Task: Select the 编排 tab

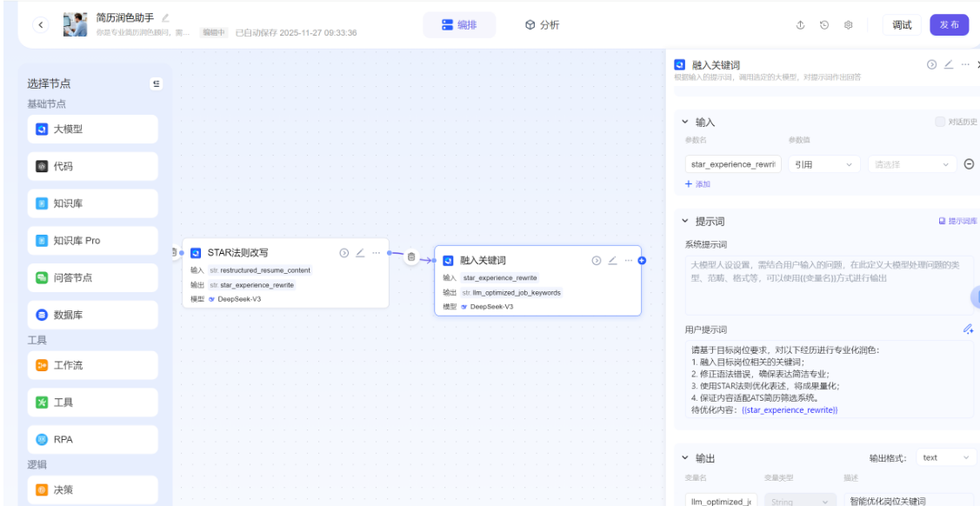Action: click(x=459, y=25)
